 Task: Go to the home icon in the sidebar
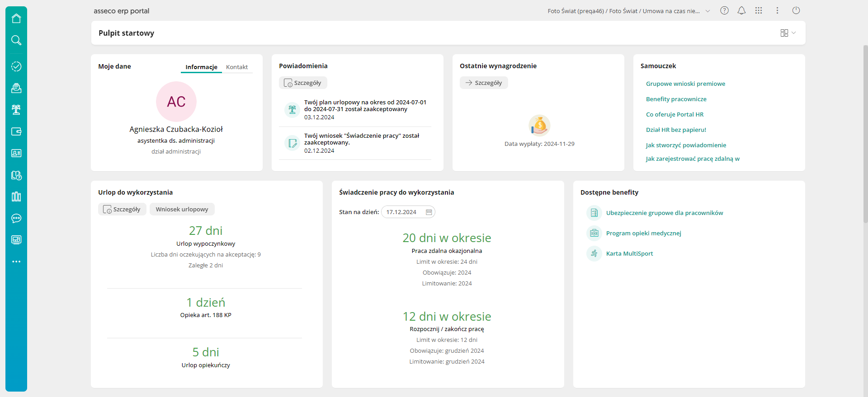[16, 18]
